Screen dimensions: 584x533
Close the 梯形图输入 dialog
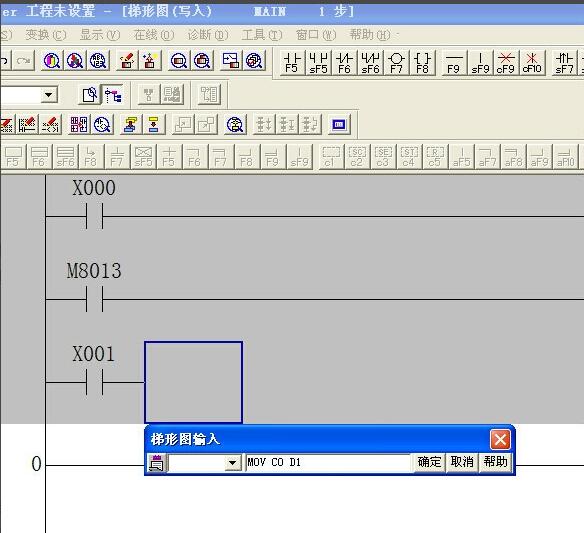(x=500, y=440)
